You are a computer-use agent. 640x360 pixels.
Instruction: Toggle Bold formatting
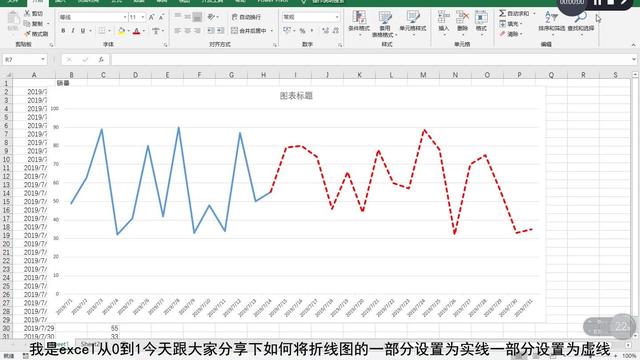(x=63, y=31)
